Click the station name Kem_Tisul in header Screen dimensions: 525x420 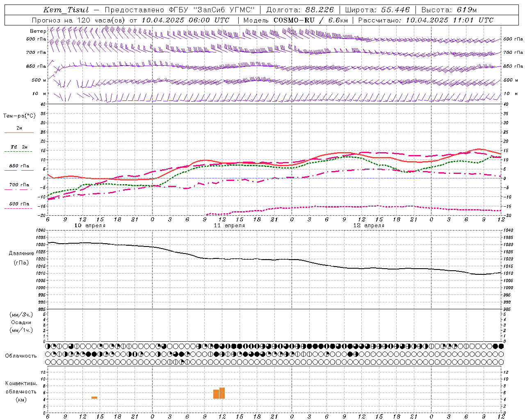click(66, 10)
